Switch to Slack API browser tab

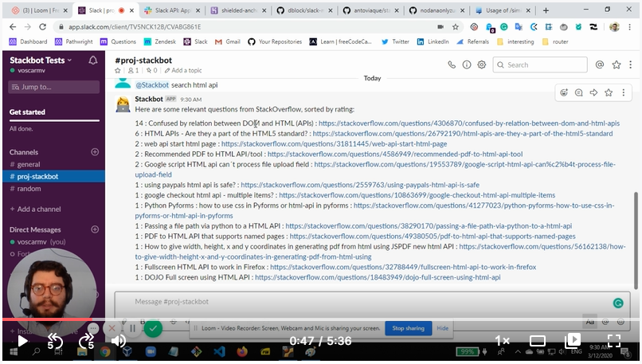coord(172,10)
